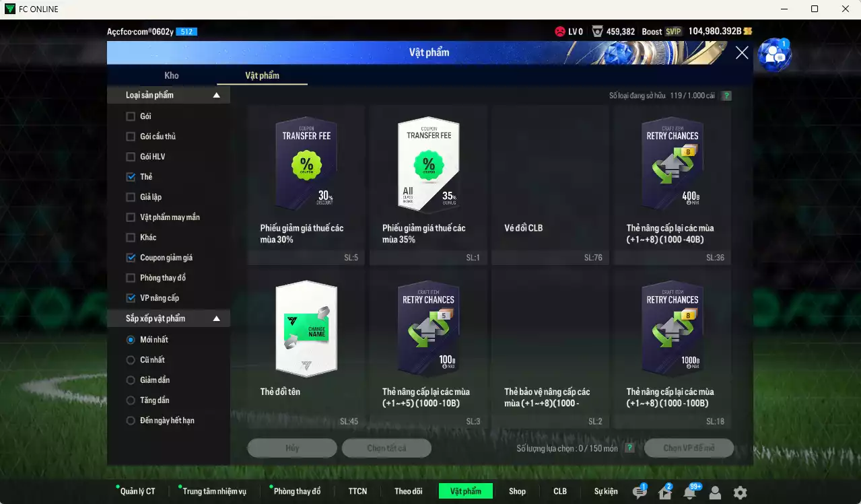Close the Vật phẩm panel with X
861x504 pixels.
click(x=742, y=52)
